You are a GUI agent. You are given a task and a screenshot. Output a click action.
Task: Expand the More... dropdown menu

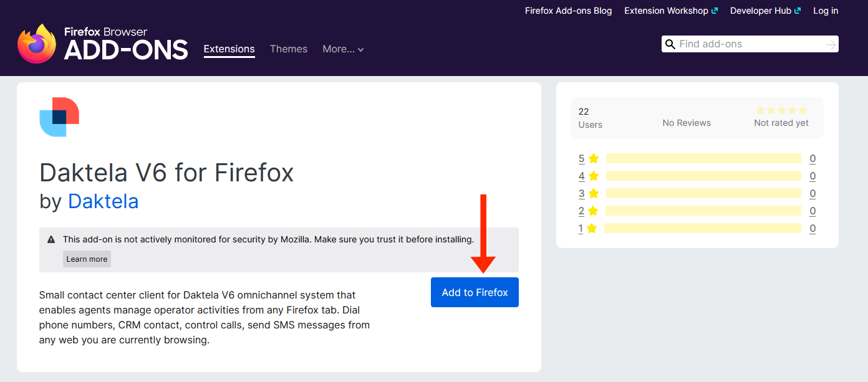click(x=343, y=49)
